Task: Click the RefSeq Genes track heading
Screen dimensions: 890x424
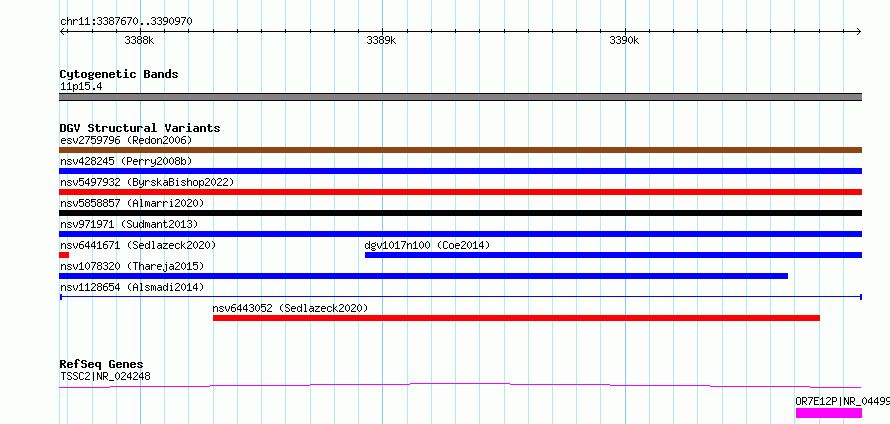Action: tap(102, 364)
